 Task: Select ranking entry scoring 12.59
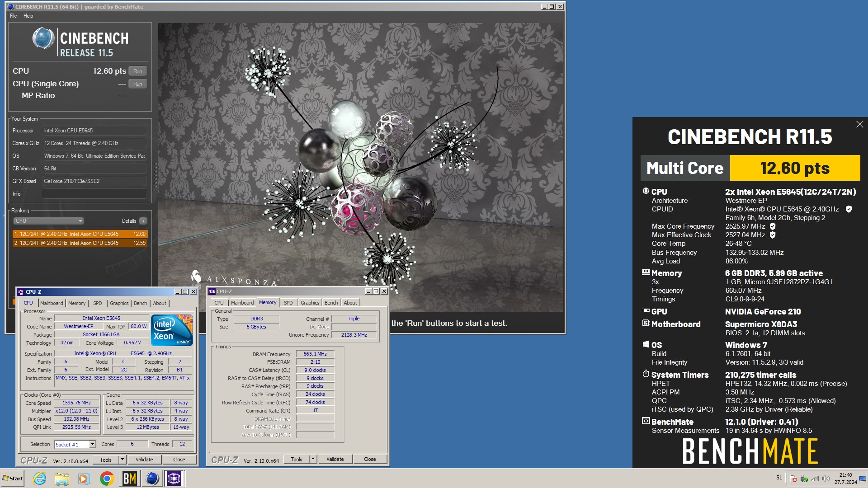tap(80, 243)
